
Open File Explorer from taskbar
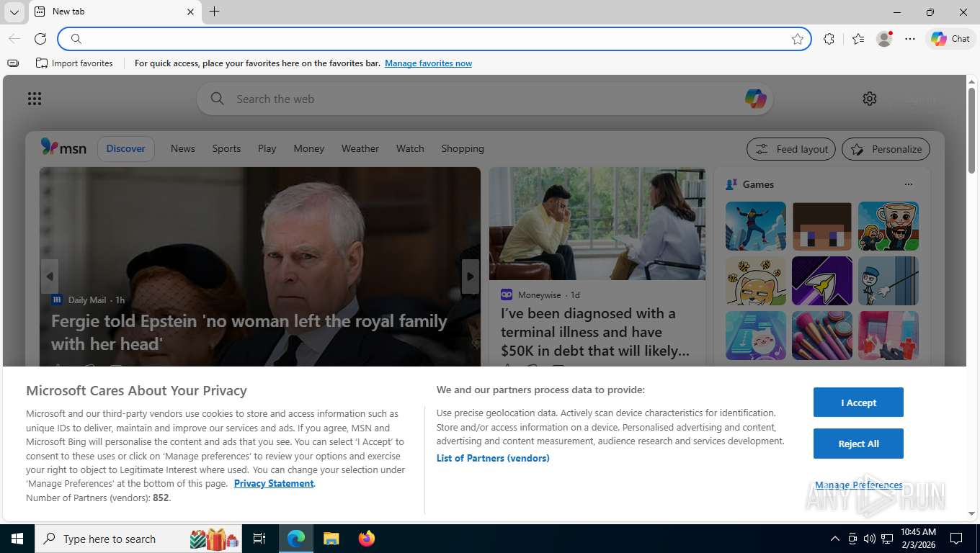tap(331, 539)
